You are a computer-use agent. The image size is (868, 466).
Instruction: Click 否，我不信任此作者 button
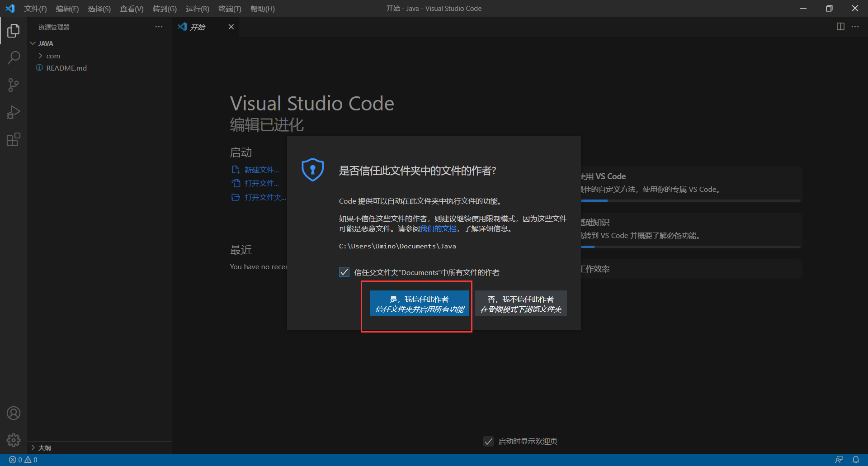521,304
